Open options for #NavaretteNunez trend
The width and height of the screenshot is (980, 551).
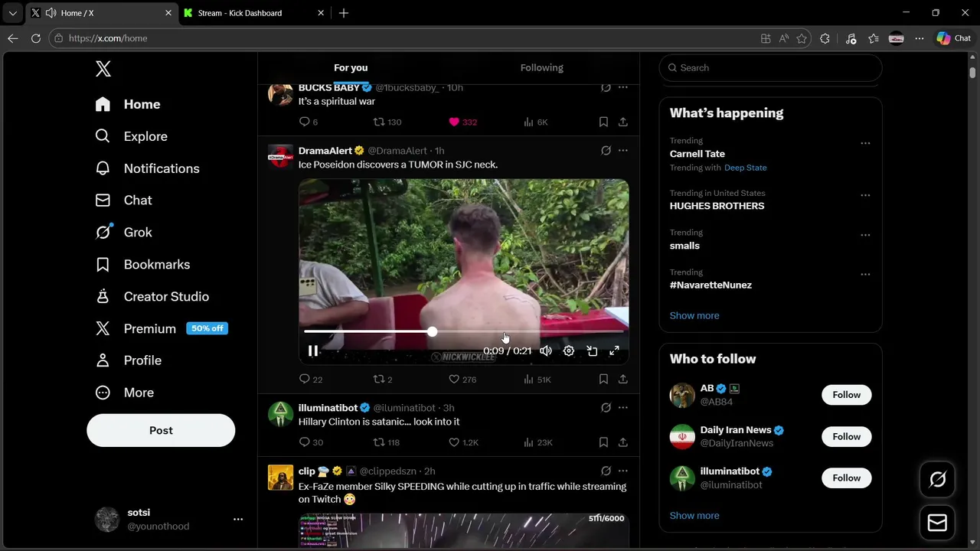point(865,274)
